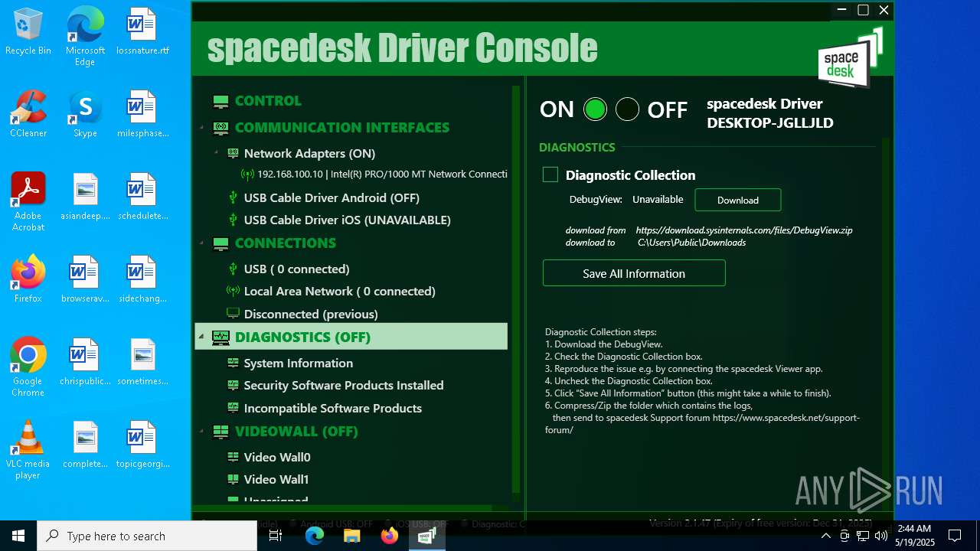Image resolution: width=980 pixels, height=551 pixels.
Task: Select the lossnature.rtf desktop file
Action: click(x=142, y=32)
